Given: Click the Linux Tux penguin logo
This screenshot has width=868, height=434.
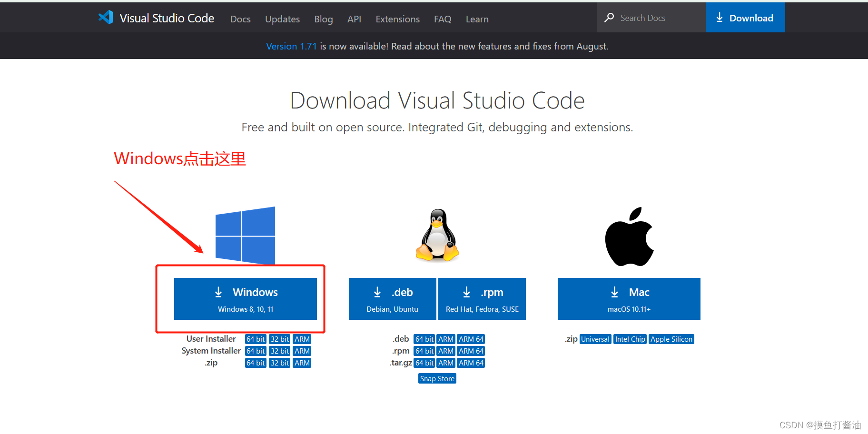Looking at the screenshot, I should (437, 235).
